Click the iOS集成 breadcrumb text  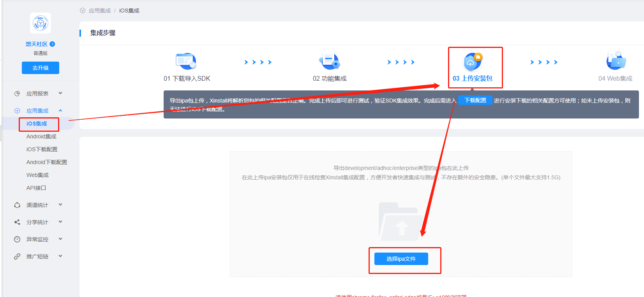129,11
